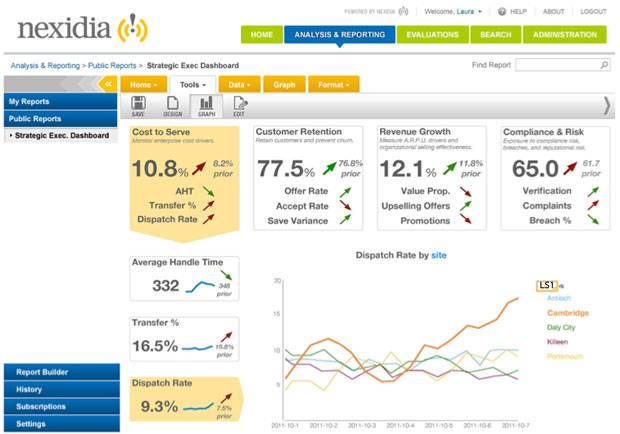Open Subscriptions in sidebar
This screenshot has width=620, height=434.
62,406
